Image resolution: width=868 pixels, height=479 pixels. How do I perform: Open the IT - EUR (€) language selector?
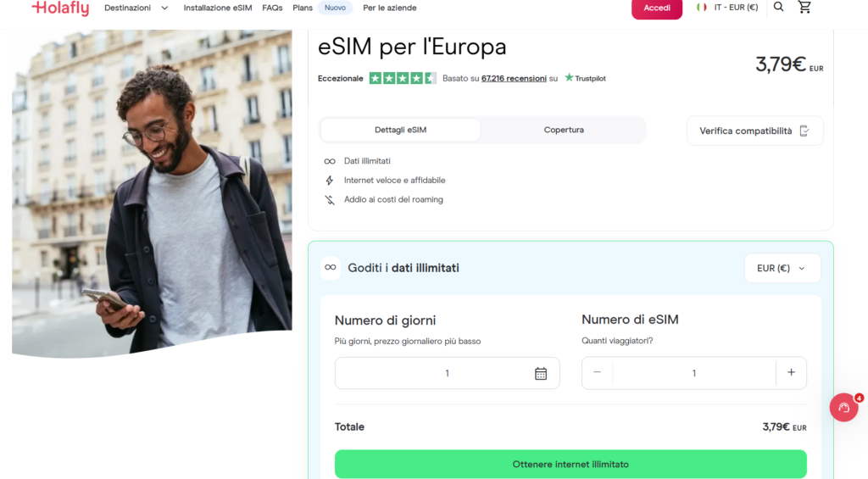735,8
